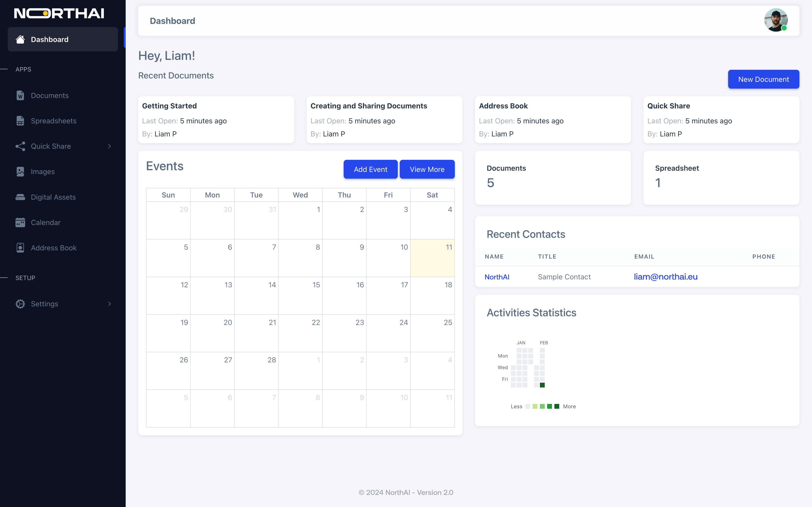
Task: Open the Documents app from sidebar
Action: pyautogui.click(x=50, y=95)
